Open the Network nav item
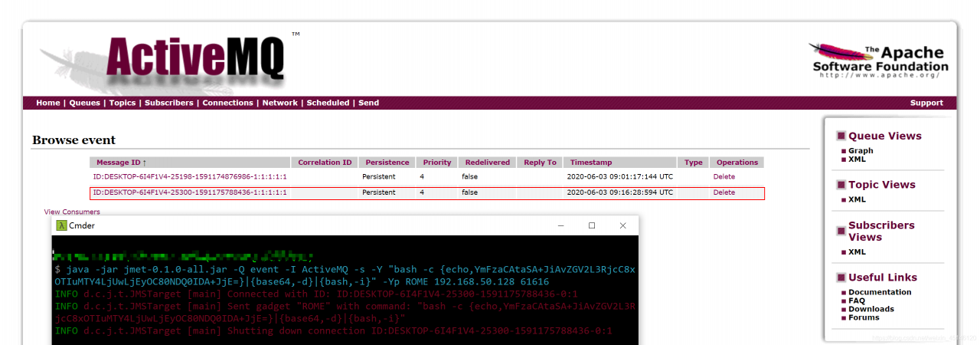980x345 pixels. 280,103
